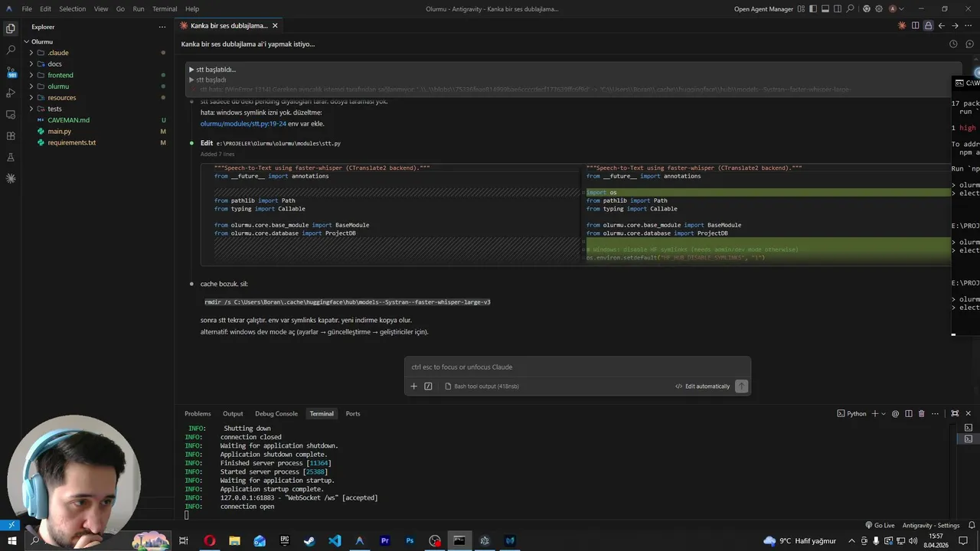Navigate back with the left arrow
Image resolution: width=980 pixels, height=551 pixels.
pyautogui.click(x=941, y=25)
